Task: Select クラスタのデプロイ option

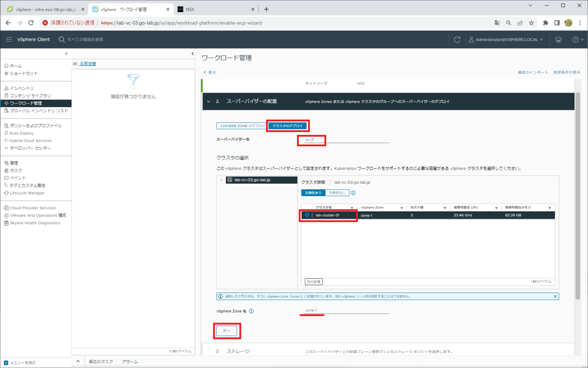Action: coord(288,126)
